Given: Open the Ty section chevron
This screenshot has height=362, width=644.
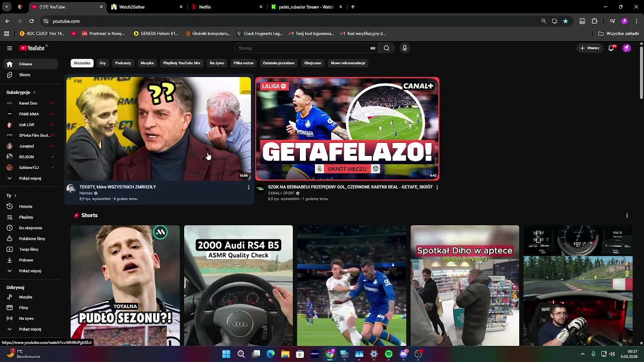Looking at the screenshot, I should coord(15,196).
